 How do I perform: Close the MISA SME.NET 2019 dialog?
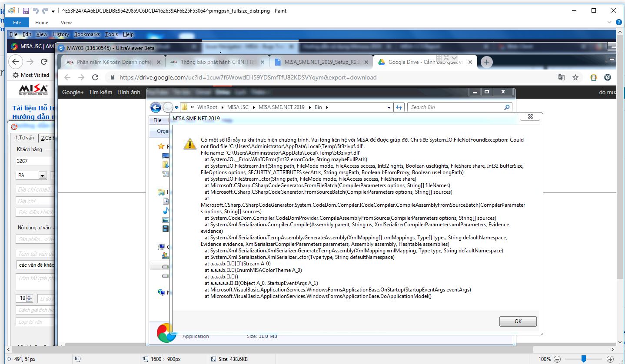click(531, 117)
